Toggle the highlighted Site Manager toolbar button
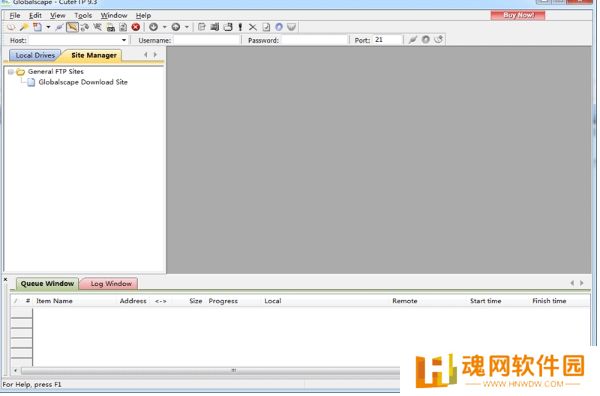This screenshot has height=396, width=600. point(72,27)
